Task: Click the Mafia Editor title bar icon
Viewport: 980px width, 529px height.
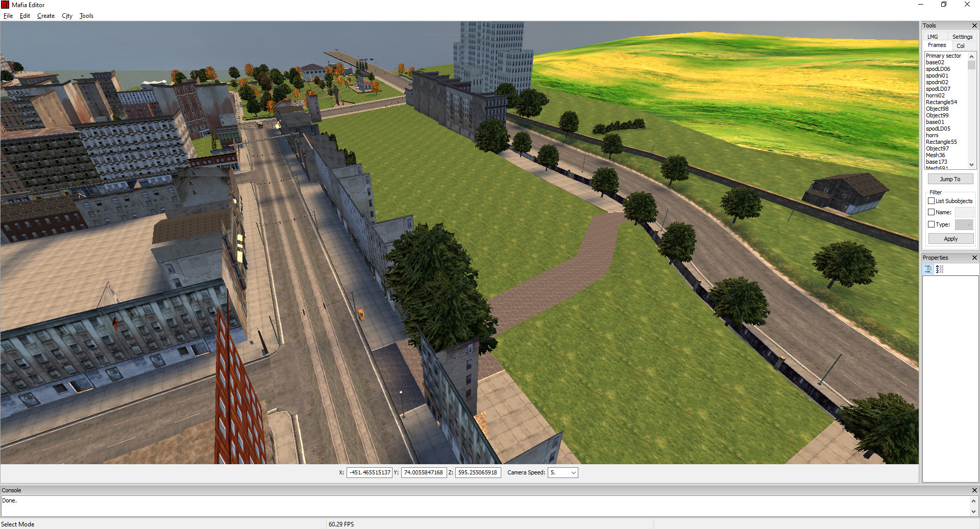Action: (x=6, y=5)
